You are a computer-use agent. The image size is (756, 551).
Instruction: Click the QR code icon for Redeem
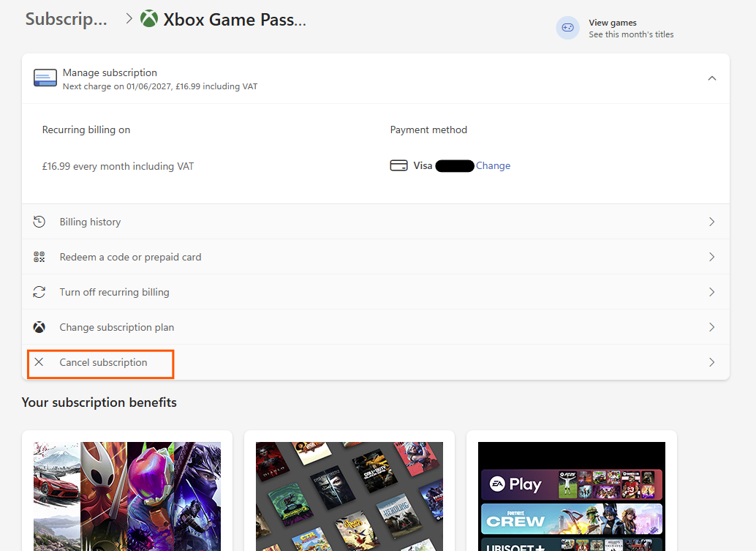(x=39, y=257)
